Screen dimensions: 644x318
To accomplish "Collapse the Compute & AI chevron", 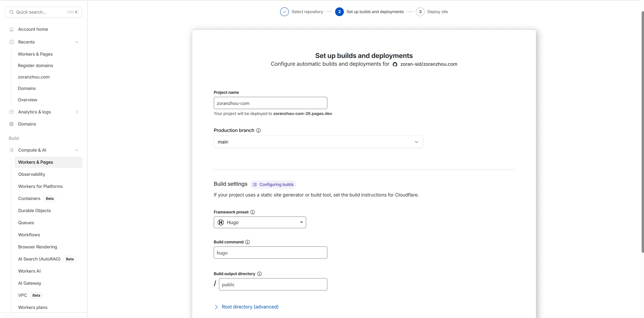I will (x=77, y=150).
